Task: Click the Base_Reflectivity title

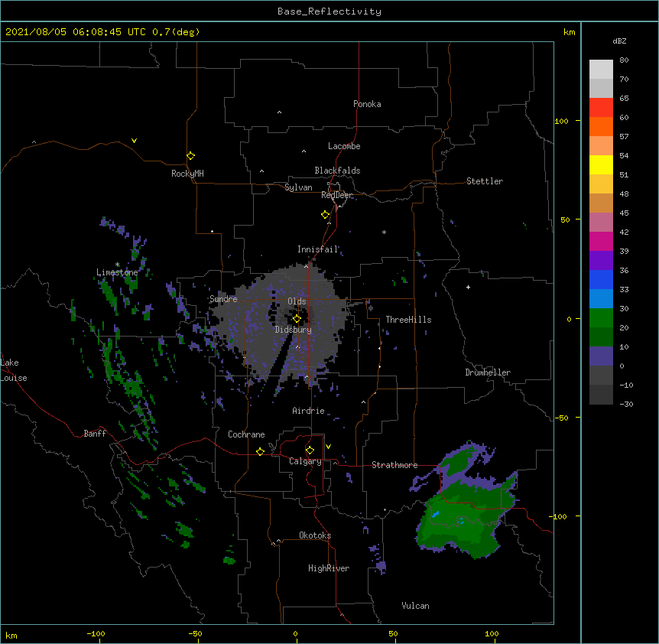Action: [x=329, y=11]
